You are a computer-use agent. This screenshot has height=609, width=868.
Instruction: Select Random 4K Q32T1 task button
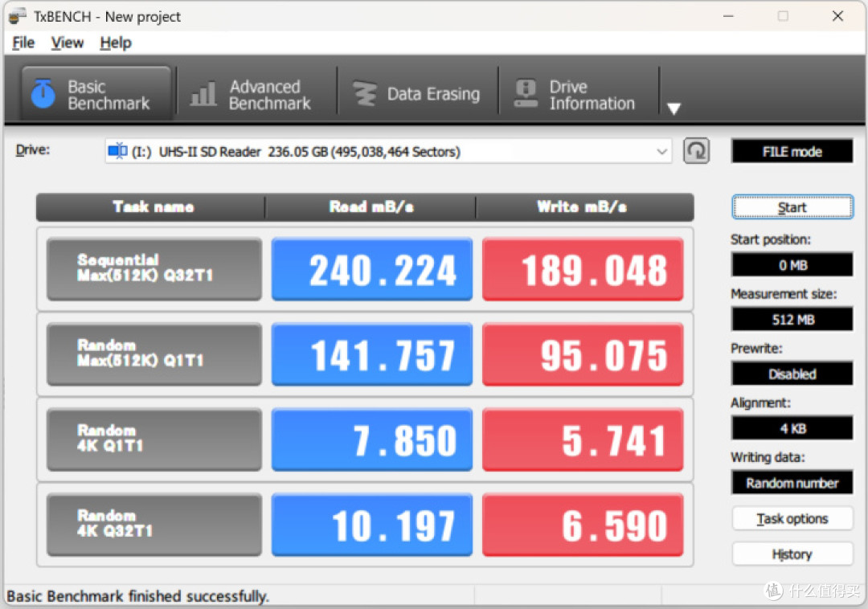tap(154, 525)
